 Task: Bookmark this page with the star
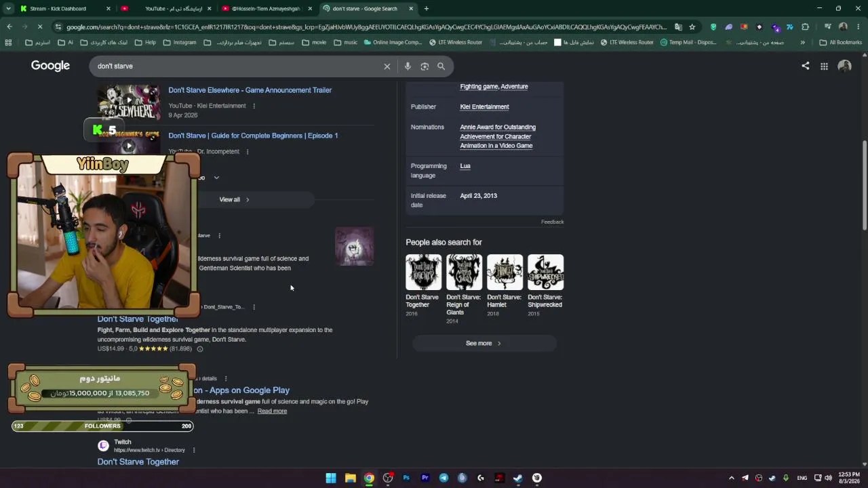692,27
